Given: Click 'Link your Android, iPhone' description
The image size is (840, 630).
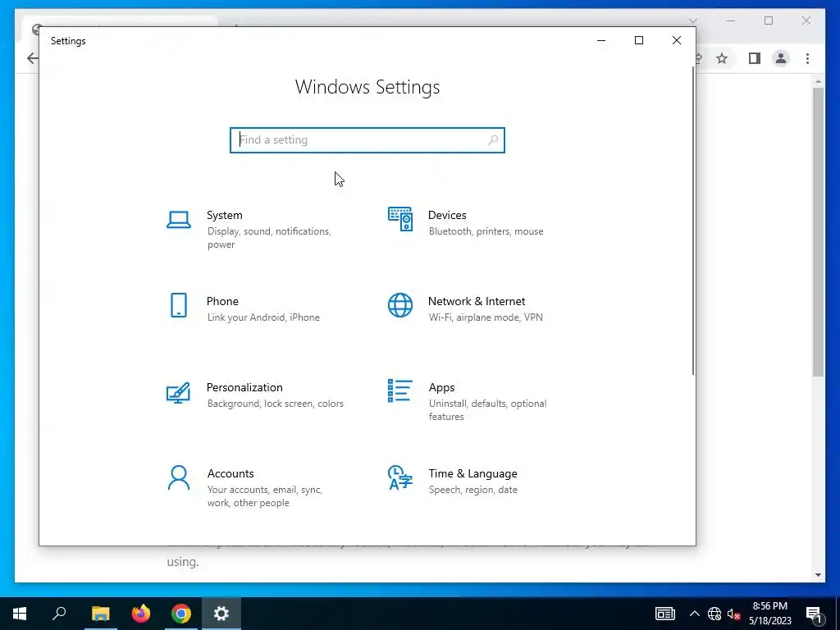Looking at the screenshot, I should coord(263,317).
